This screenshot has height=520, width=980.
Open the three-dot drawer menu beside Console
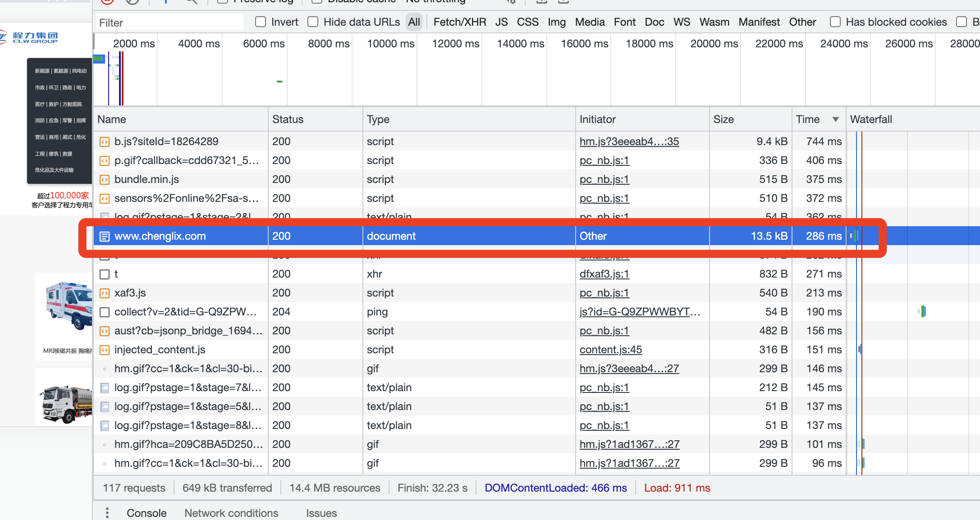(x=107, y=513)
